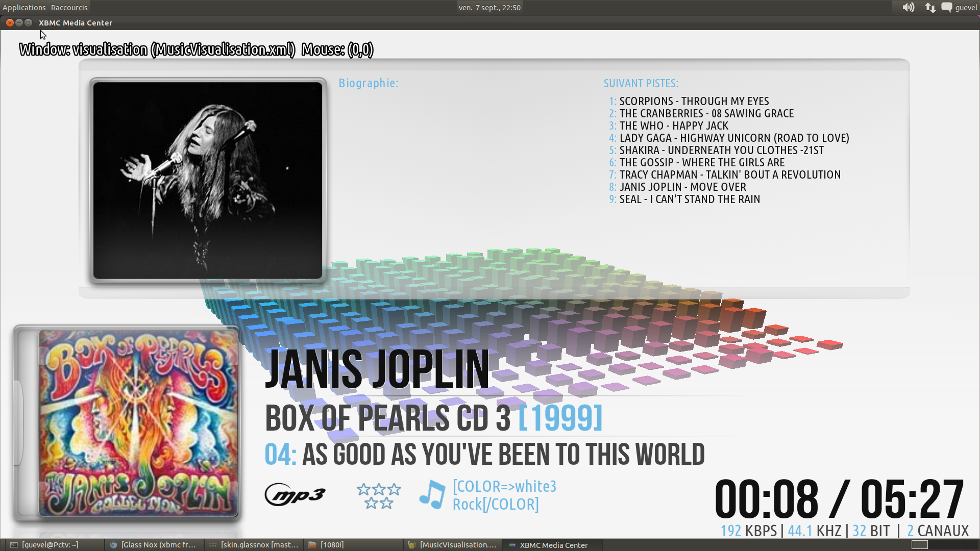Select the first workspace in the switcher
The image size is (980, 551).
[919, 545]
